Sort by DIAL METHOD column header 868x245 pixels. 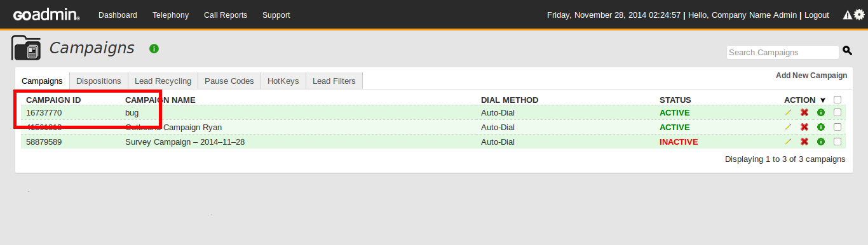coord(510,100)
